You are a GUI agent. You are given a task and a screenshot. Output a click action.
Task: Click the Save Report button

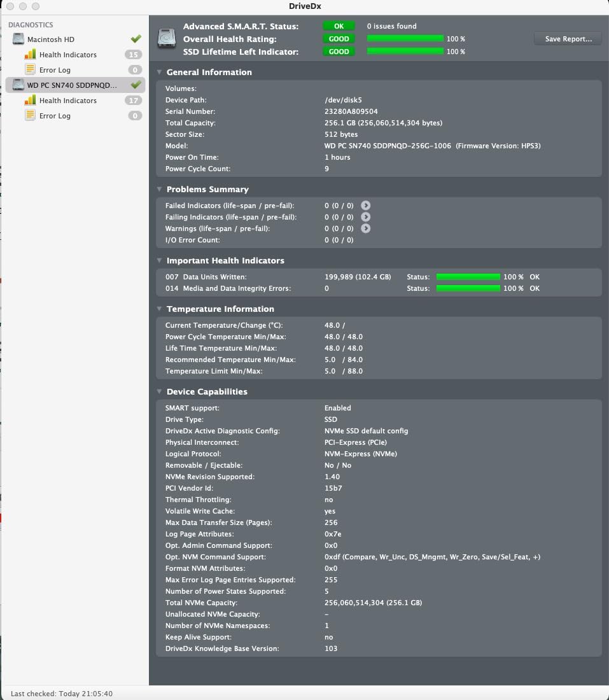click(568, 39)
